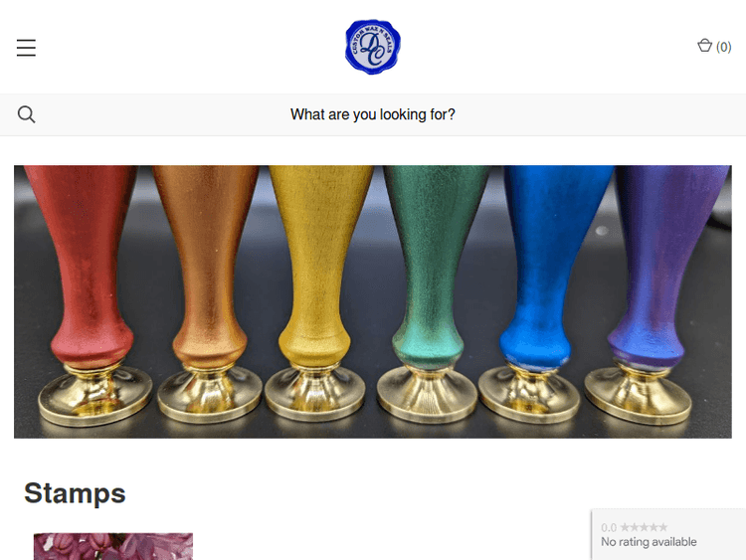Click the red stamp handle in banner
Screen dimensions: 746x560
coord(86,267)
